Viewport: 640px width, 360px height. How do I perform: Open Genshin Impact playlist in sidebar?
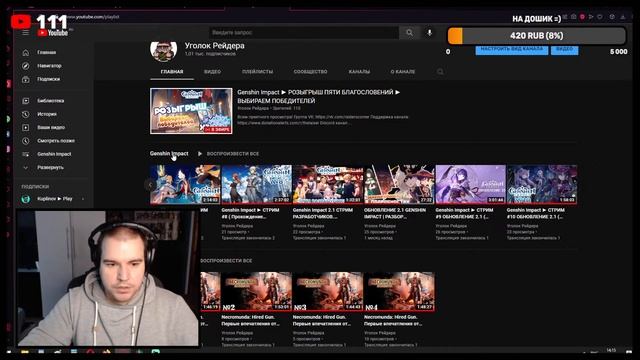pyautogui.click(x=53, y=154)
